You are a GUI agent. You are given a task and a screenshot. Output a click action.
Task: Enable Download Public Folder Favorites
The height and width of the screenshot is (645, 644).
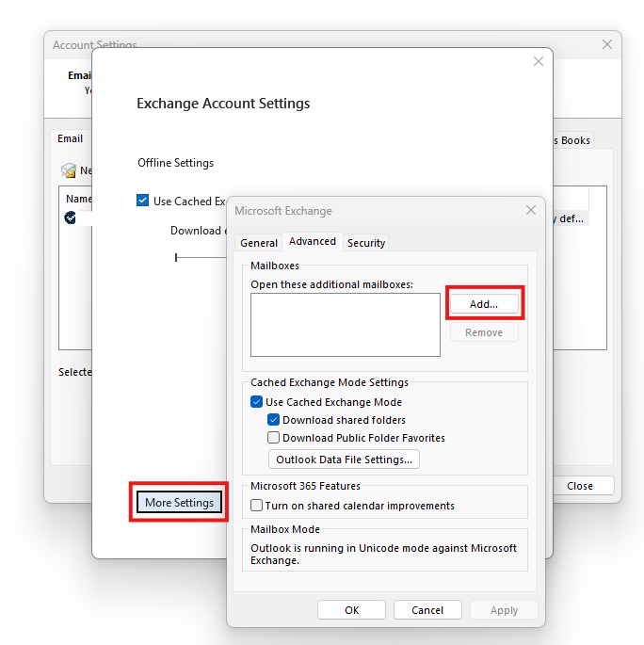274,438
